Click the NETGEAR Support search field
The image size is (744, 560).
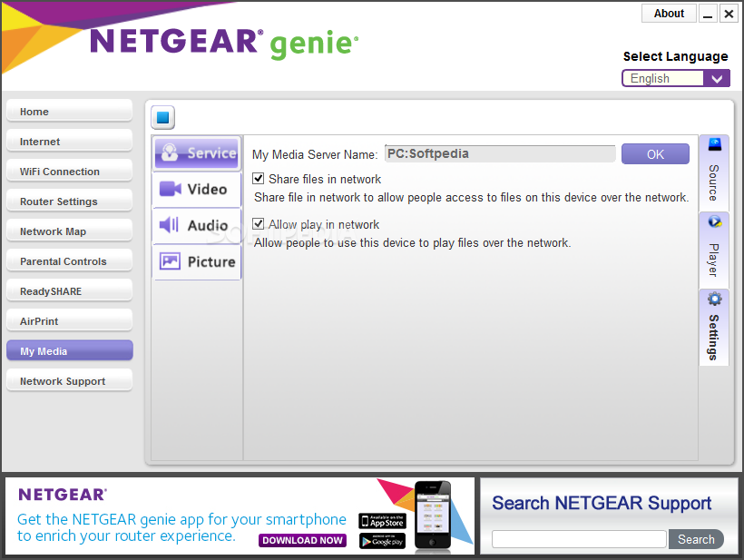click(580, 539)
